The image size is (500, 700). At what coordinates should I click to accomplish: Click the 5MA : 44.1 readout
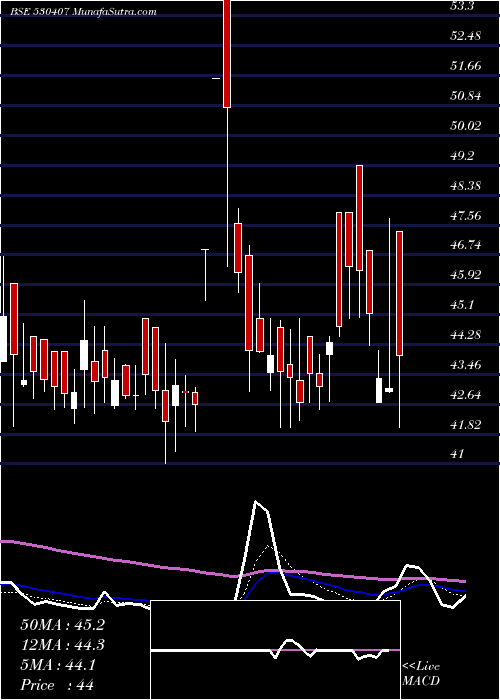pos(58,665)
